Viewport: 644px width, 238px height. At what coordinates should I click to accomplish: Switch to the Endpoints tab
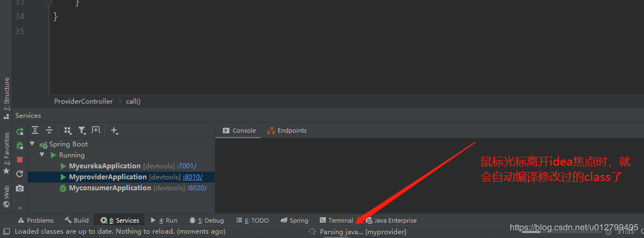click(287, 131)
